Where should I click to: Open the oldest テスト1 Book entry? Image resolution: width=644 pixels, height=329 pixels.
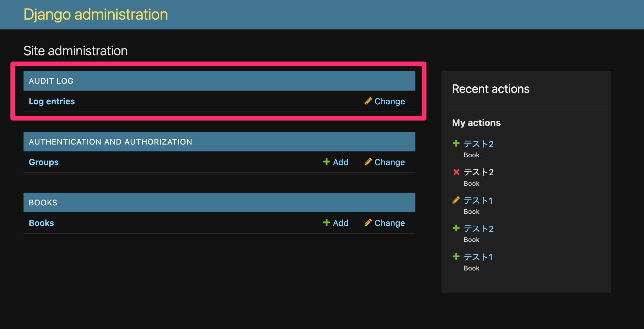point(478,257)
